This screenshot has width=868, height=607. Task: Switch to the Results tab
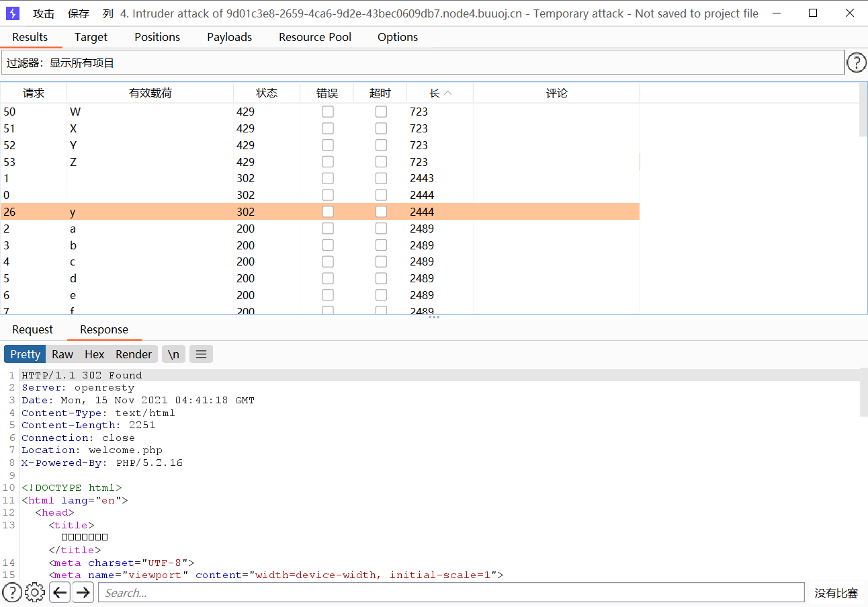(x=30, y=37)
